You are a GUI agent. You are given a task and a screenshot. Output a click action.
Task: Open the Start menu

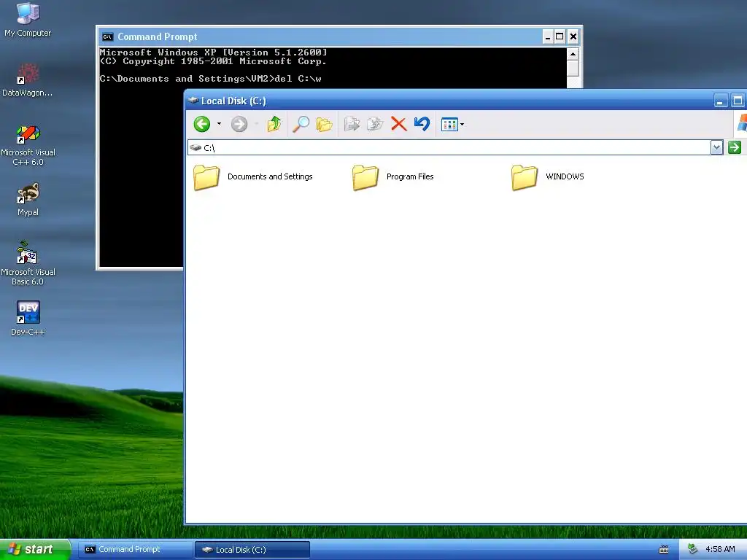tap(35, 550)
